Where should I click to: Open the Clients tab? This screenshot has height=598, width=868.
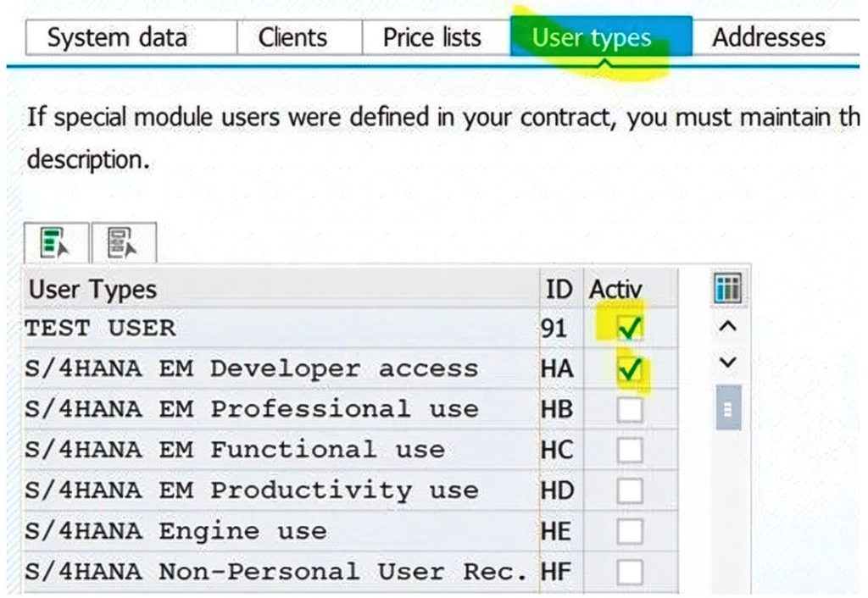[299, 37]
